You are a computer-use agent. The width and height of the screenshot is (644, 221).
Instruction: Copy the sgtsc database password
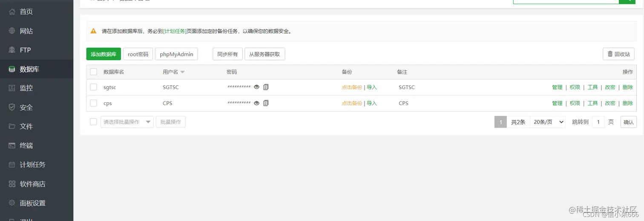[266, 87]
